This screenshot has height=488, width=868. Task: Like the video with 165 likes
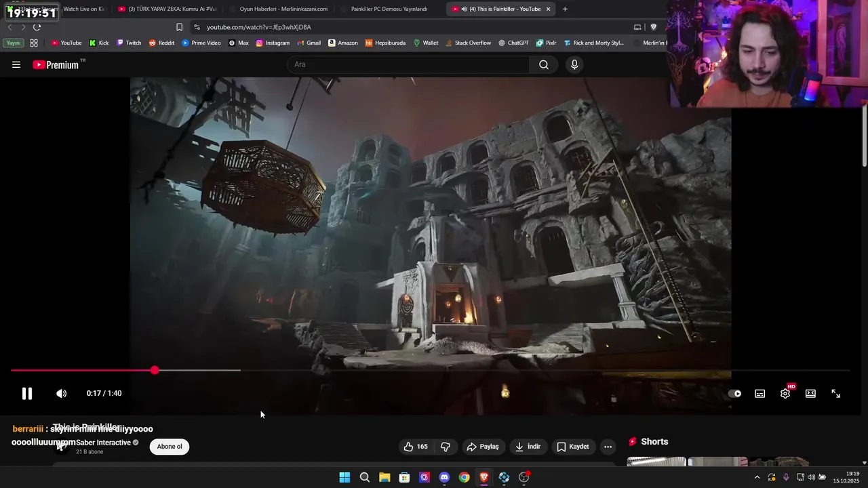click(x=416, y=447)
